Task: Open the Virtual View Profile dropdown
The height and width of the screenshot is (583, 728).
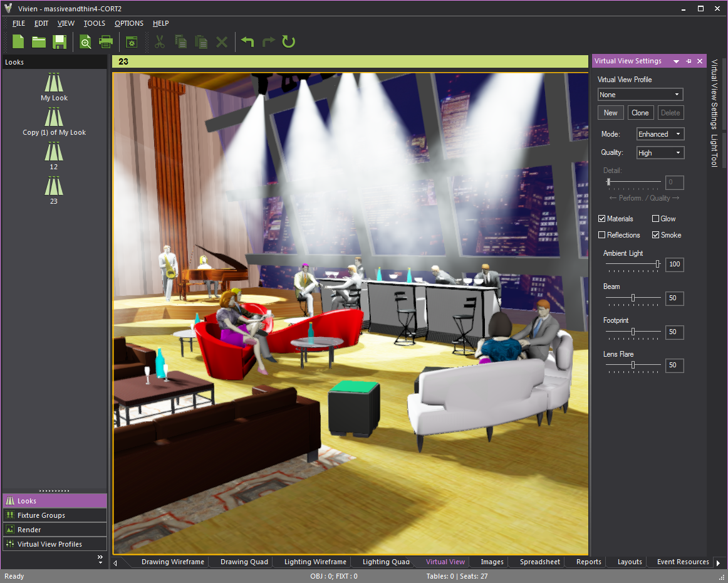Action: [640, 95]
